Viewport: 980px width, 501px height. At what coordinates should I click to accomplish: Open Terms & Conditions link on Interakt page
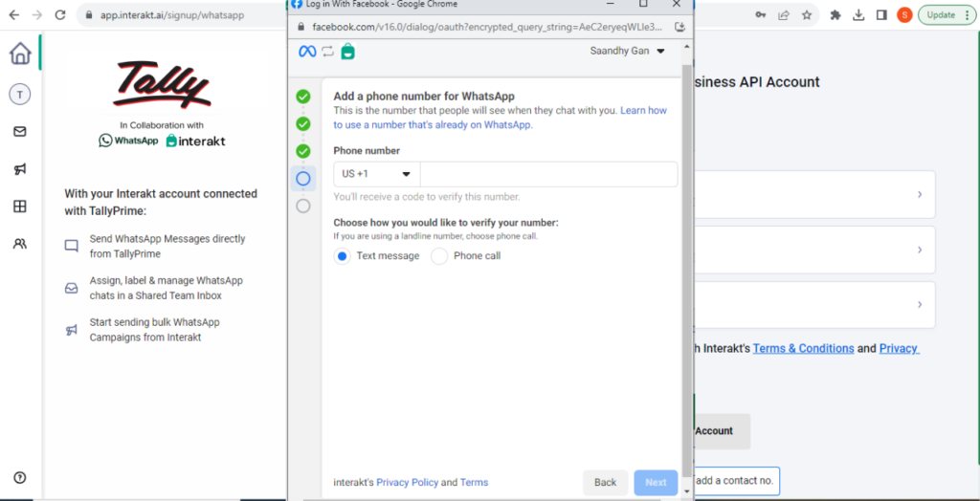click(x=803, y=349)
